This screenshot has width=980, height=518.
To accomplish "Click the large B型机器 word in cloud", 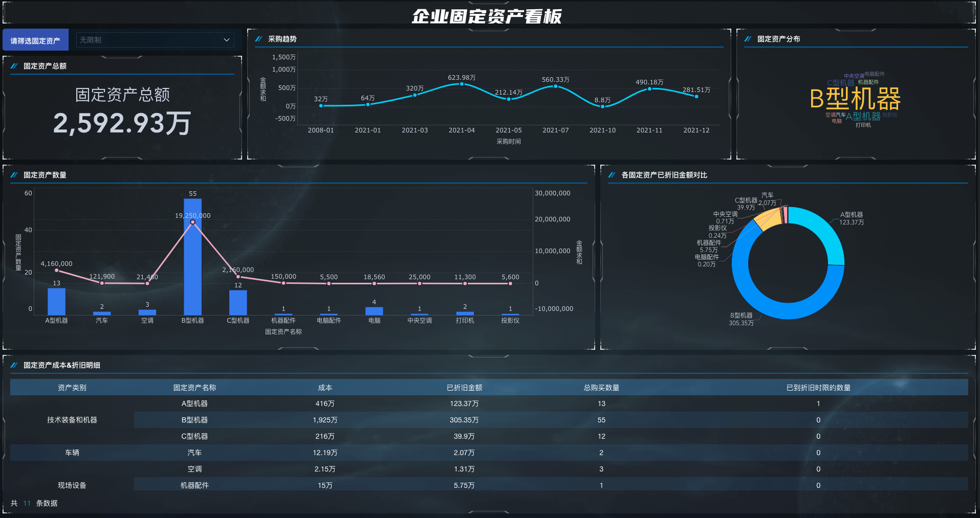I will coord(855,99).
